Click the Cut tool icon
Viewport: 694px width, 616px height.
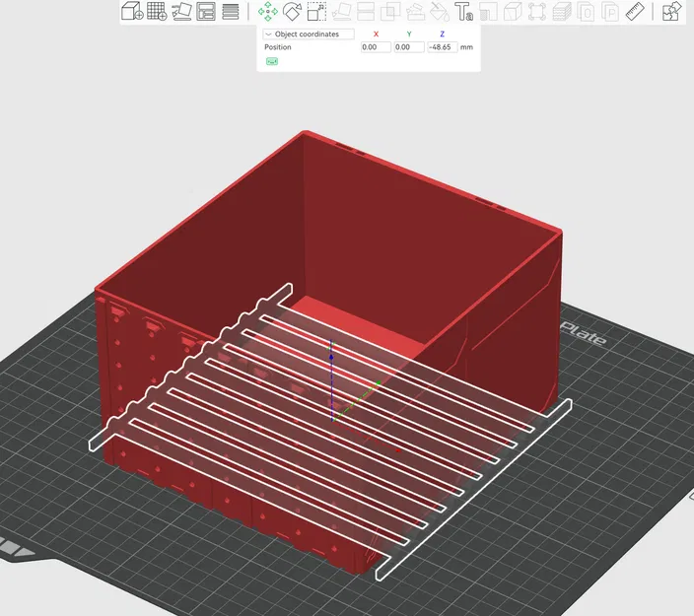(x=366, y=11)
